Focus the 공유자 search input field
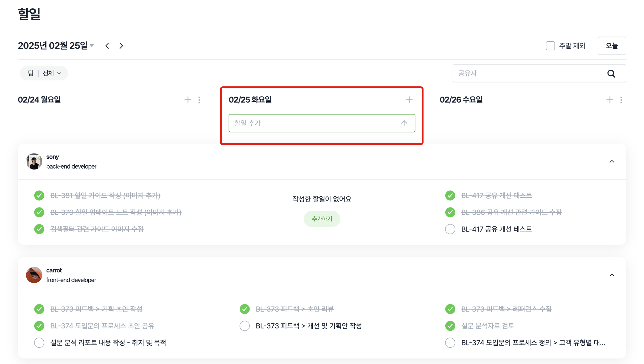Viewport: 644px width, 364px height. click(x=525, y=73)
